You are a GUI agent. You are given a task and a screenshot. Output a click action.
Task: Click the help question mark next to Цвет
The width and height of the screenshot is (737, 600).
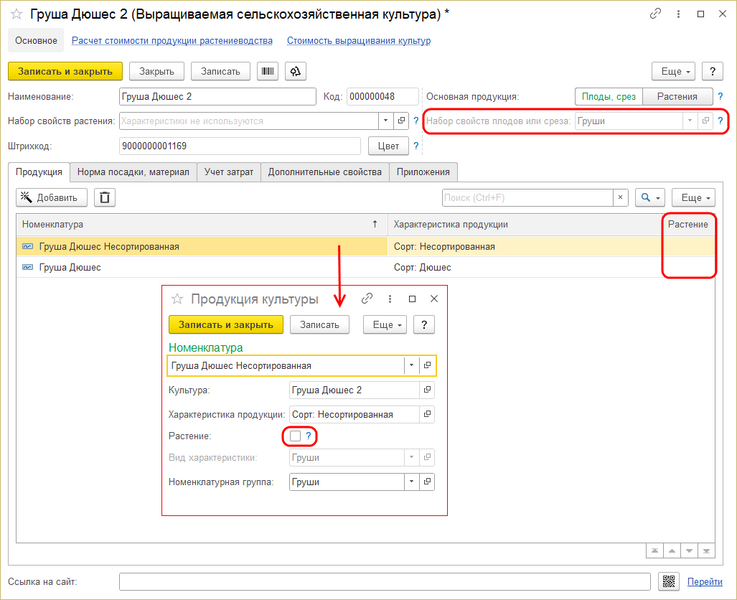pos(416,146)
